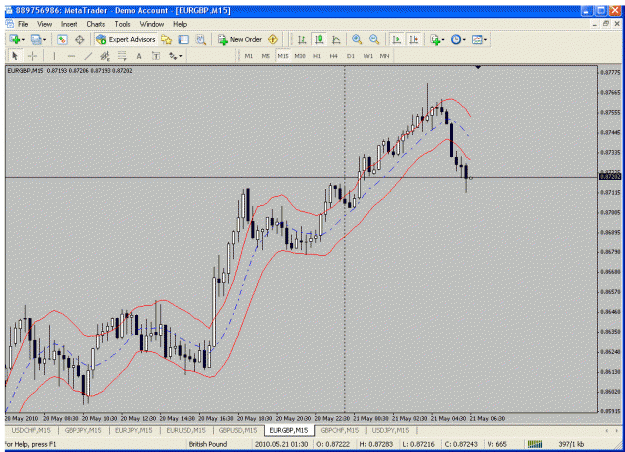The height and width of the screenshot is (452, 625).
Task: Click the British Pound status bar text
Action: coord(208,444)
